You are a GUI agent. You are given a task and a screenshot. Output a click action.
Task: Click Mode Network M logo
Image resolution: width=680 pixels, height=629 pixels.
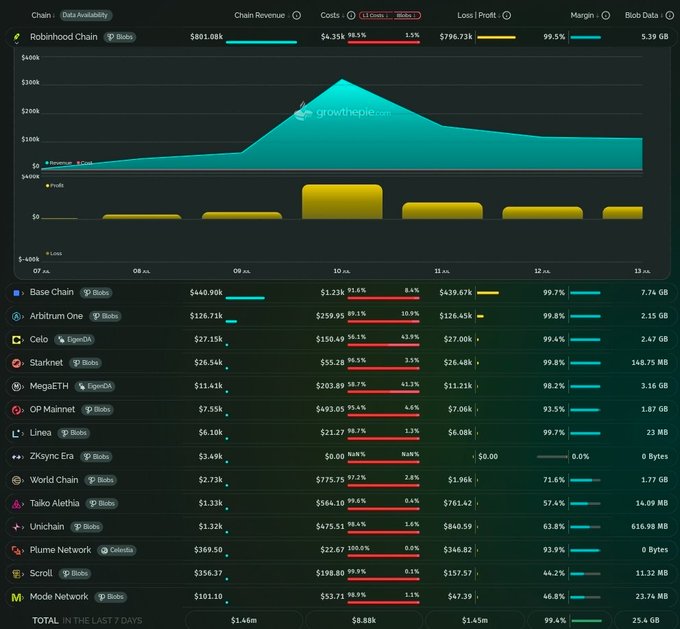coord(16,597)
